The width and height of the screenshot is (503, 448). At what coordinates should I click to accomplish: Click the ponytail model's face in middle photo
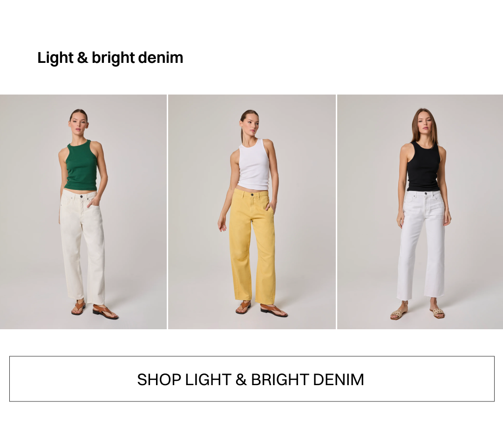coord(250,123)
